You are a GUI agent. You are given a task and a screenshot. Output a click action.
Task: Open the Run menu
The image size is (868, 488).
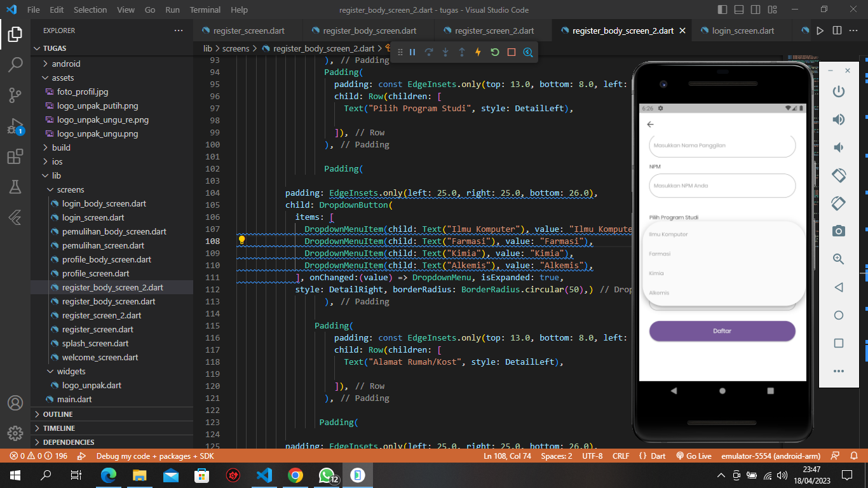[172, 10]
